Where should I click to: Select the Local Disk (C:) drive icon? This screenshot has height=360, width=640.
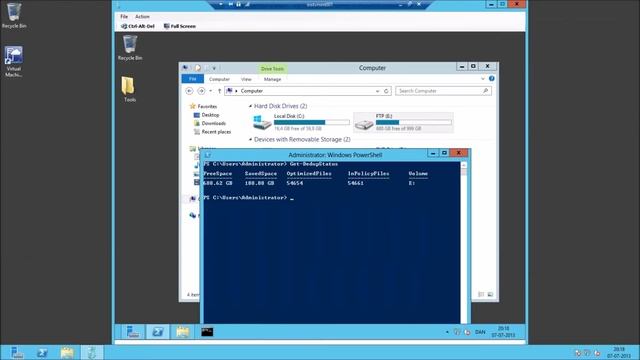(262, 122)
